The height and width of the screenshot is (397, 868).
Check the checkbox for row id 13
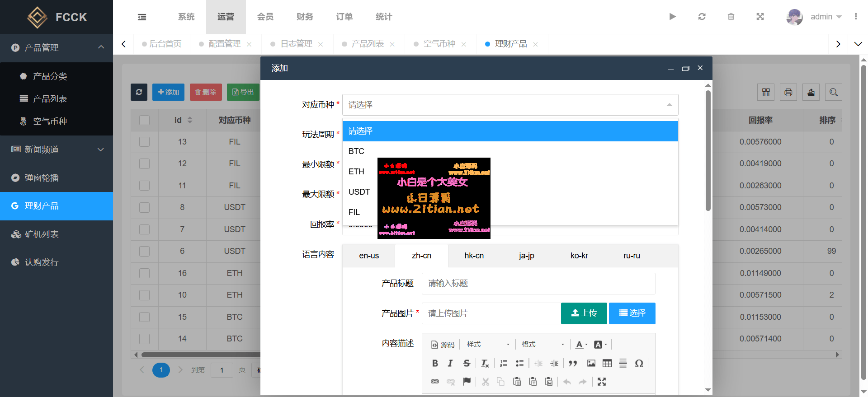point(145,142)
